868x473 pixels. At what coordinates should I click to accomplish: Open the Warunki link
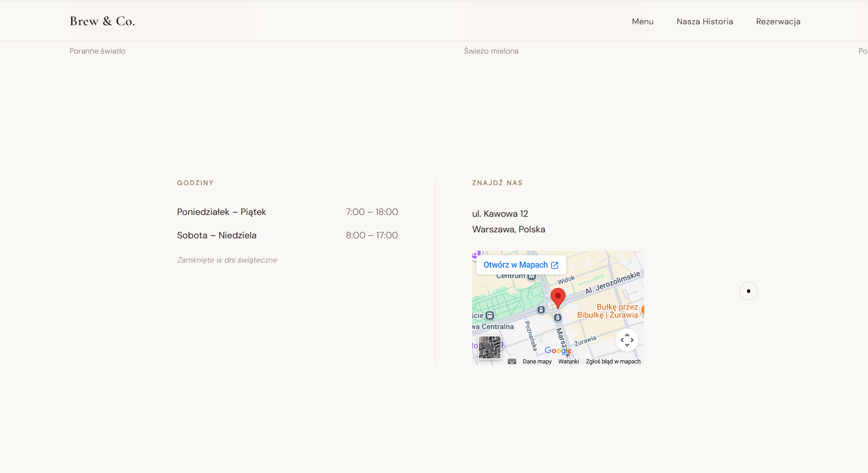[x=569, y=361]
